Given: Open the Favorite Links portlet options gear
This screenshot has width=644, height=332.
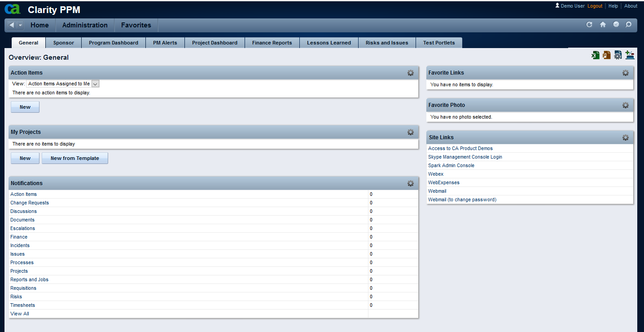Looking at the screenshot, I should 625,73.
